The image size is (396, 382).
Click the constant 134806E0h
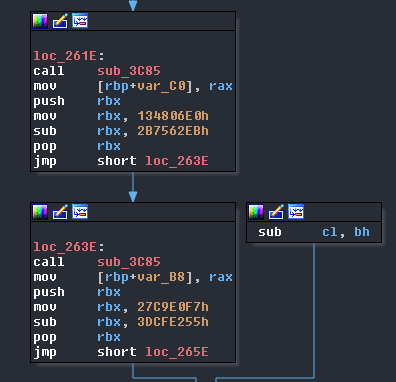(x=173, y=116)
